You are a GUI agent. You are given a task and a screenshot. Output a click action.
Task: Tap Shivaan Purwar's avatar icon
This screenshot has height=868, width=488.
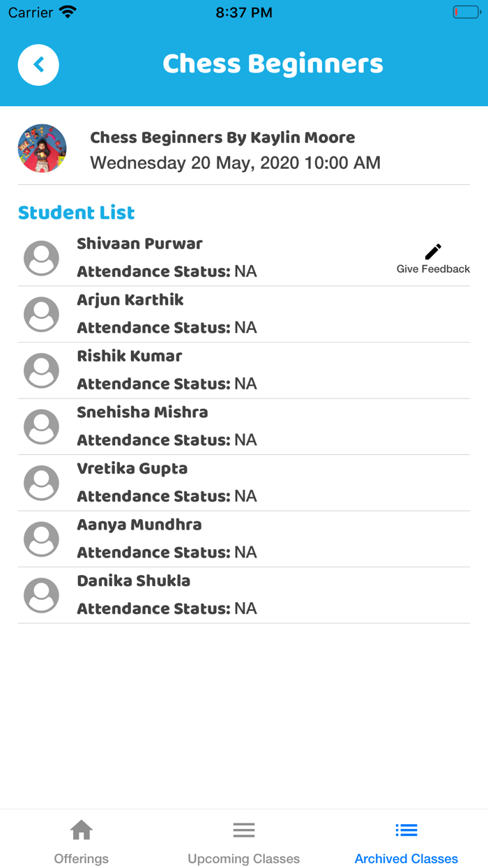(42, 258)
